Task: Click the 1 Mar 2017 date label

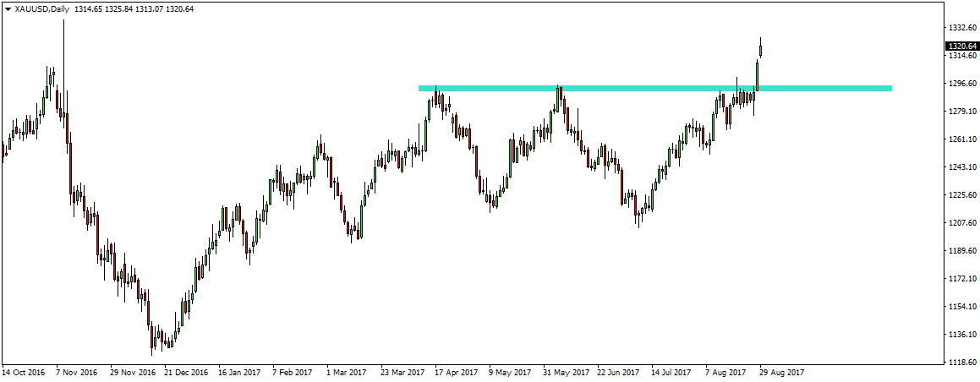Action: coord(348,373)
